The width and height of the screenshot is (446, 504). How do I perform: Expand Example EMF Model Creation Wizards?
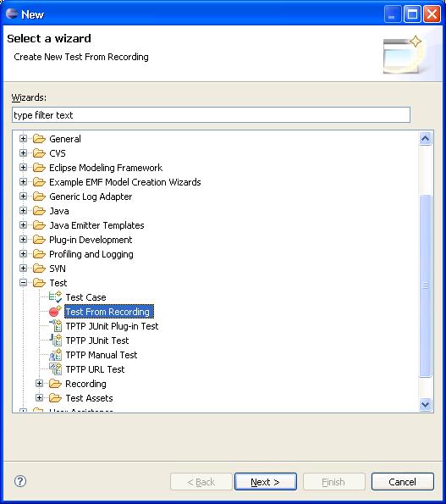[x=23, y=182]
